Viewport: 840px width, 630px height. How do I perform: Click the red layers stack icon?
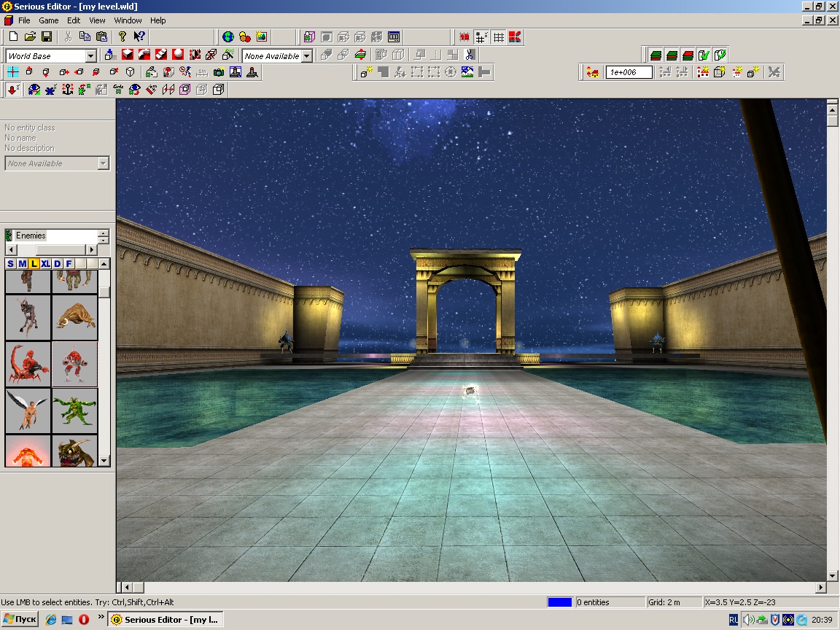[688, 55]
